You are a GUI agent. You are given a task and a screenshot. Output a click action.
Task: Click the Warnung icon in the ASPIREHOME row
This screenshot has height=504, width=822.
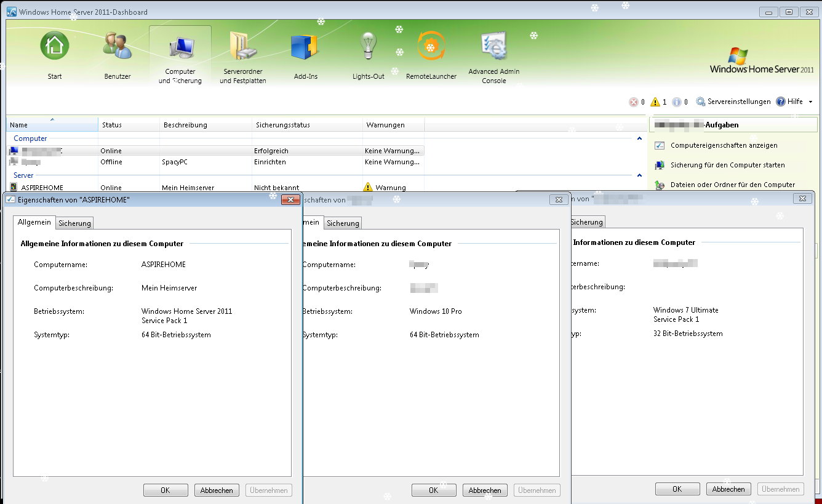point(368,187)
